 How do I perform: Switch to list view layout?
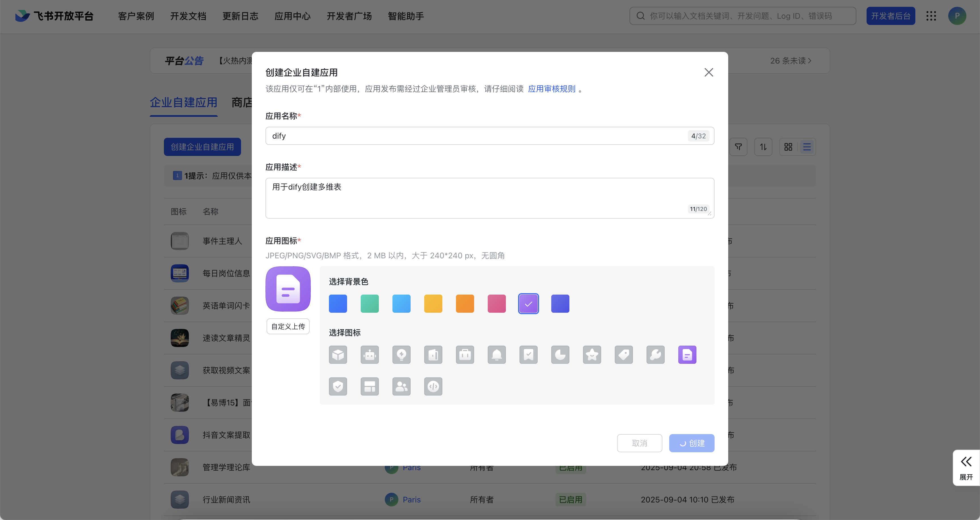point(806,147)
